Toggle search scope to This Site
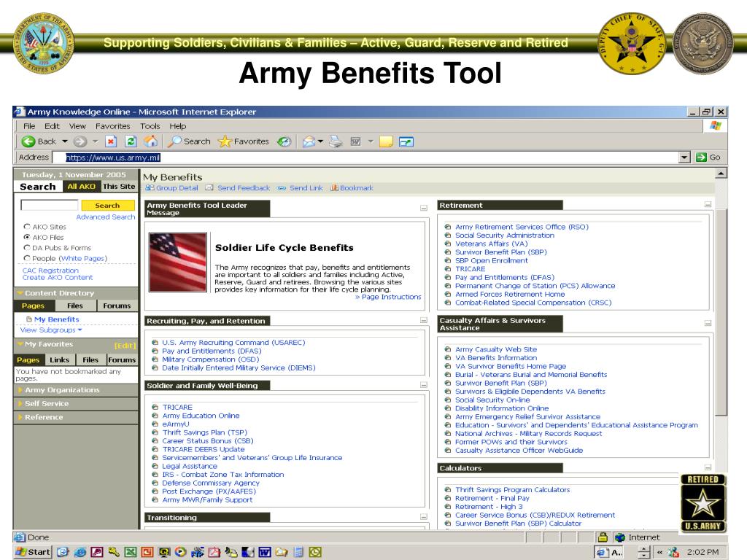This screenshot has width=747, height=560. pyautogui.click(x=119, y=187)
